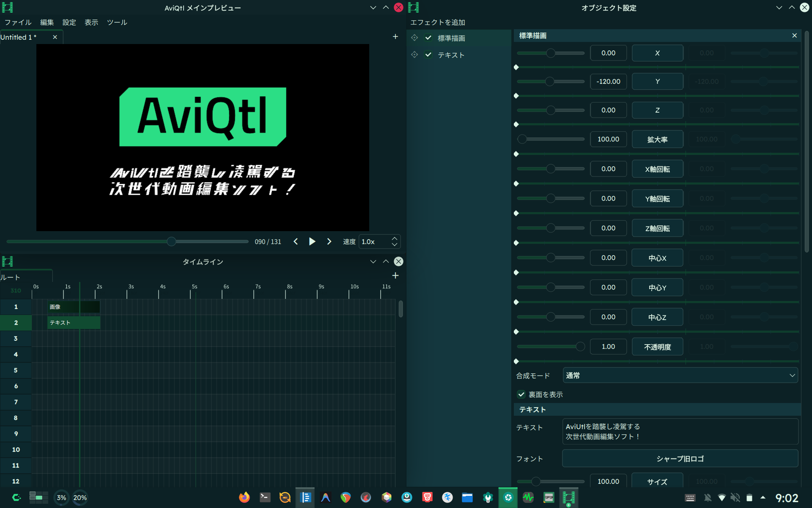Close the 標準描画 effect panel
This screenshot has width=812, height=508.
[794, 36]
